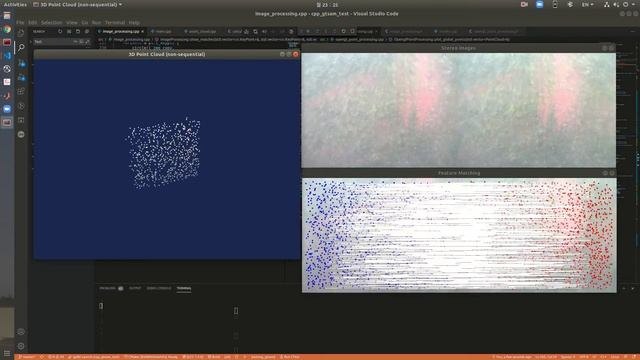Screen dimensions: 640x360
Task: Open the Help menu
Action: pyautogui.click(x=134, y=22)
